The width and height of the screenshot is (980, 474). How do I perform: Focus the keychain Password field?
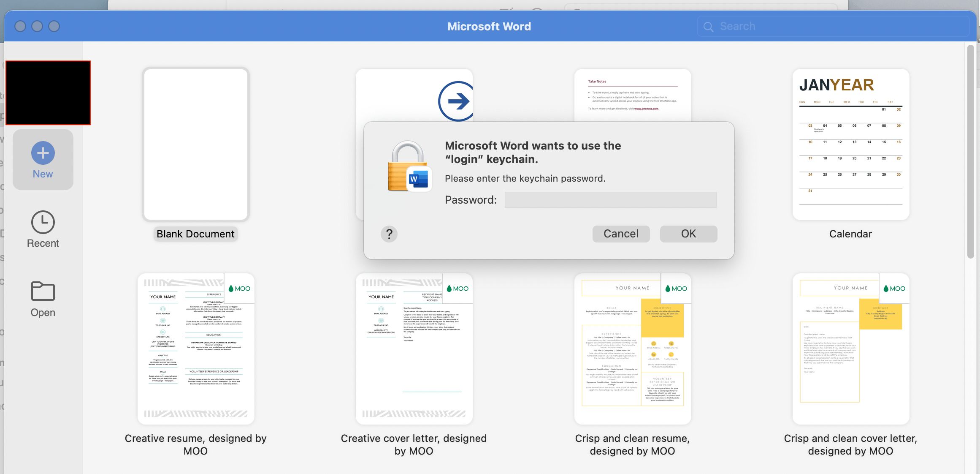click(x=610, y=199)
